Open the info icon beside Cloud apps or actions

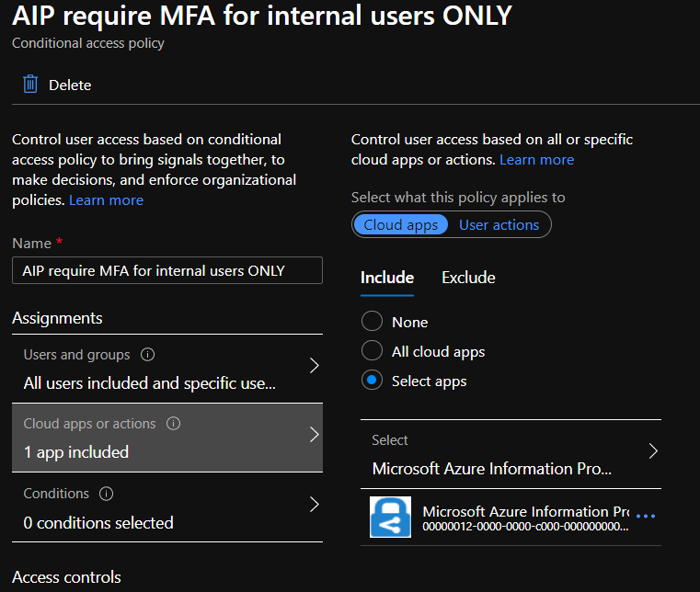click(x=173, y=424)
